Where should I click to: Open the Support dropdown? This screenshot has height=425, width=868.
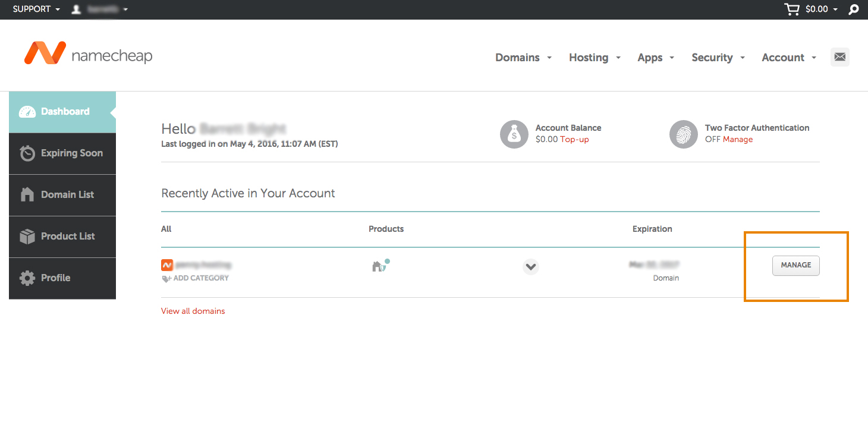(36, 10)
